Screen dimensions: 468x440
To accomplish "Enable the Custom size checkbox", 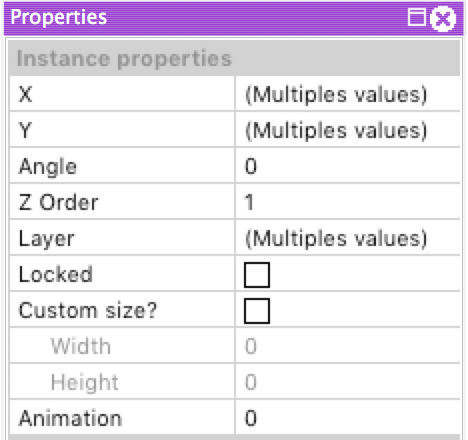I will (x=257, y=311).
